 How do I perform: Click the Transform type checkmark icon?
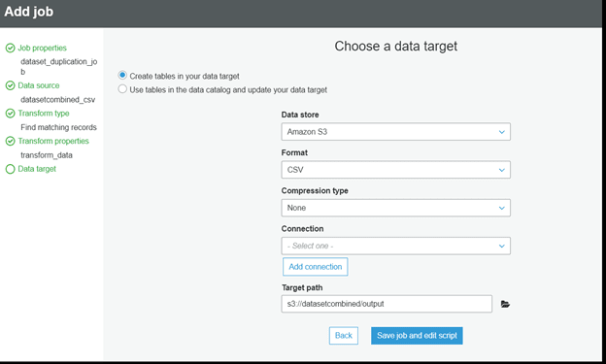10,114
